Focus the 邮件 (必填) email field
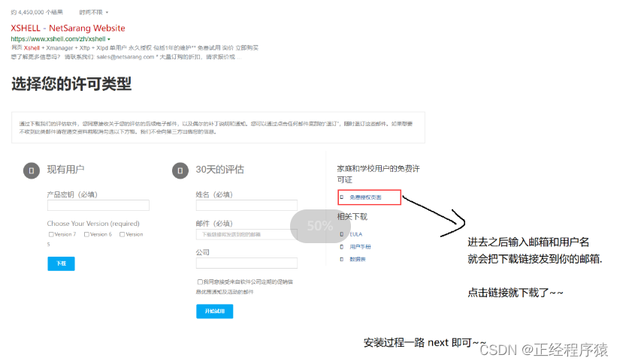The height and width of the screenshot is (364, 620). (x=246, y=234)
